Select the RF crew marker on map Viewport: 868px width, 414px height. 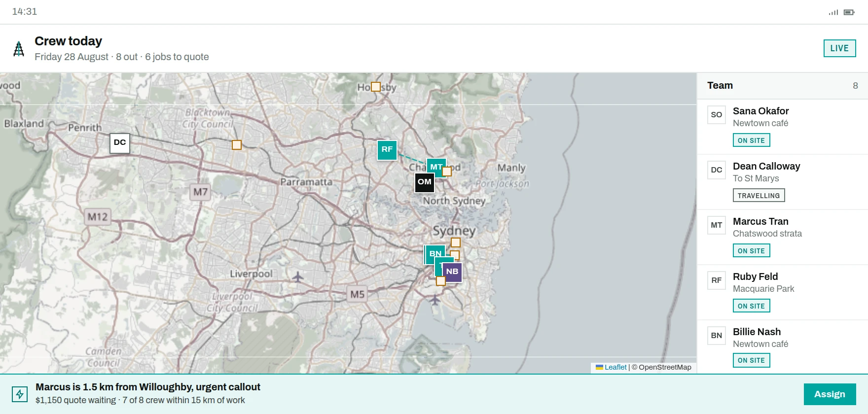pos(387,150)
